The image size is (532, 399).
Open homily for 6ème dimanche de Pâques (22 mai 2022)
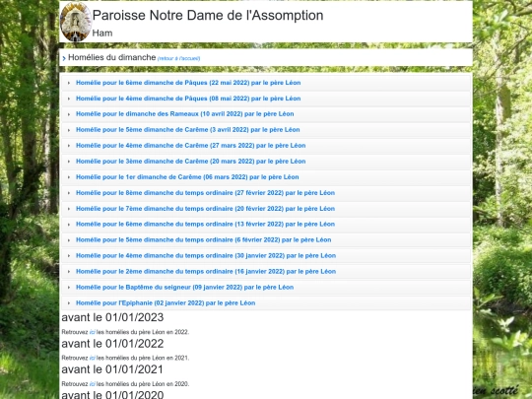pyautogui.click(x=188, y=83)
